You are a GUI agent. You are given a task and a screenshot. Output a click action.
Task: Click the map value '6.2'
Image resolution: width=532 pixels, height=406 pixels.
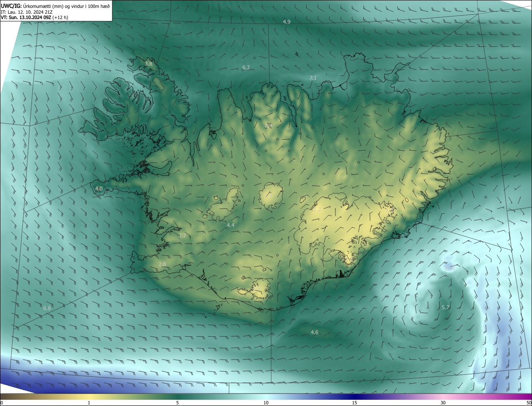pos(246,67)
